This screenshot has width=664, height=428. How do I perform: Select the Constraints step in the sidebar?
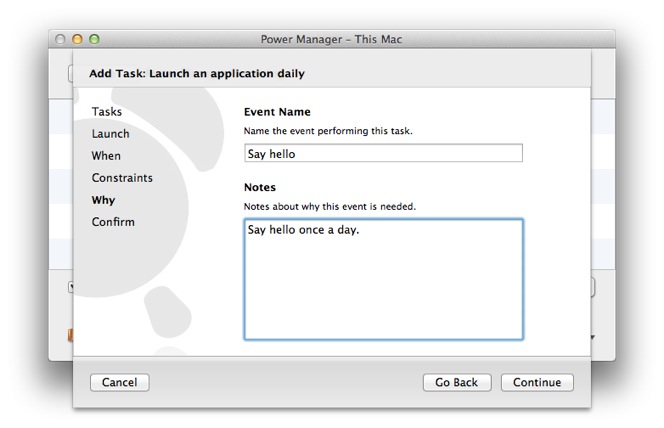click(x=122, y=178)
